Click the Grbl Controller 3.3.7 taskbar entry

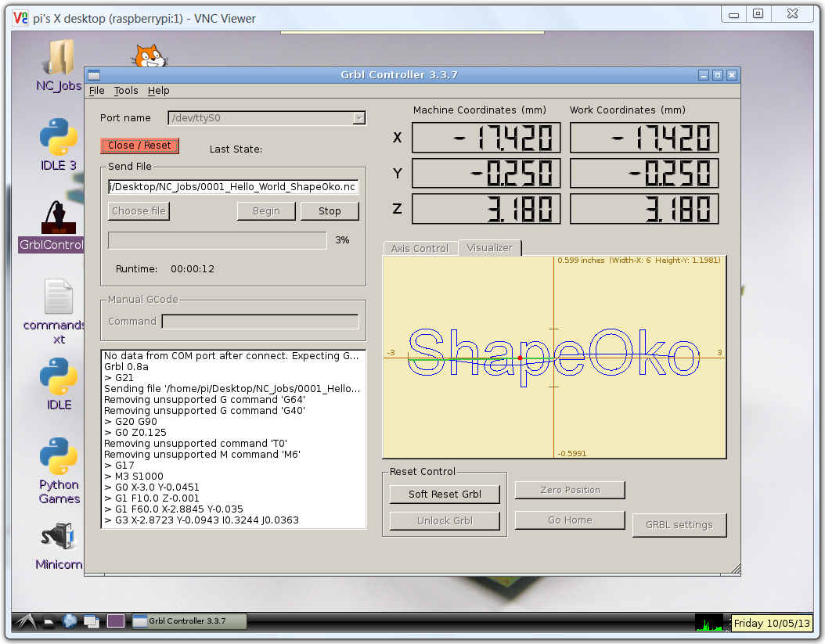click(x=188, y=621)
